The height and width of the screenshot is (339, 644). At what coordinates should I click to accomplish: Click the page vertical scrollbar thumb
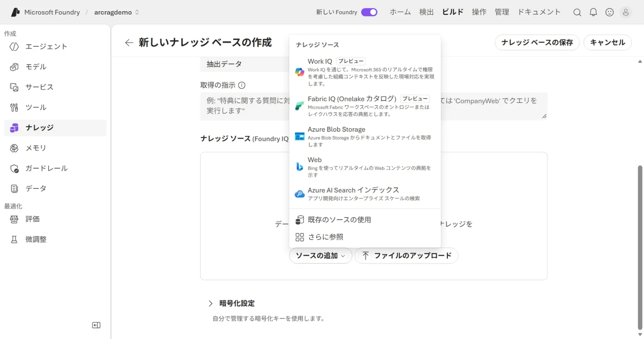640,247
